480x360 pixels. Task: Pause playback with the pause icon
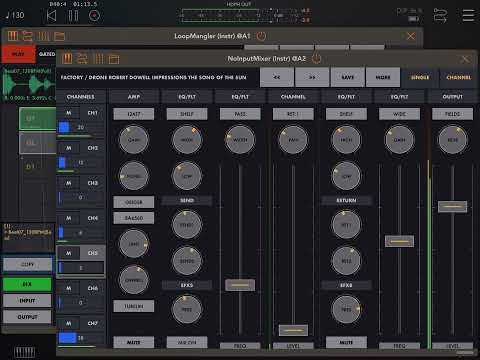click(73, 16)
